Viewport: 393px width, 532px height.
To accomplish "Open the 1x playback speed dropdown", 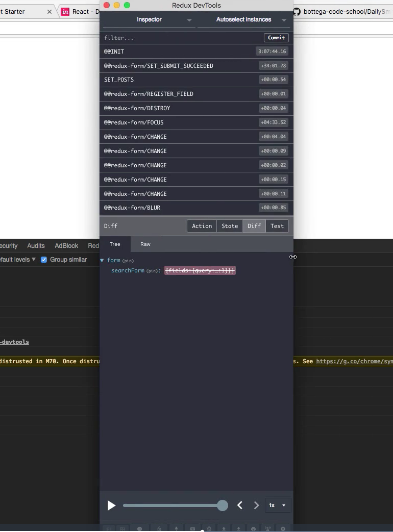I will pos(277,505).
